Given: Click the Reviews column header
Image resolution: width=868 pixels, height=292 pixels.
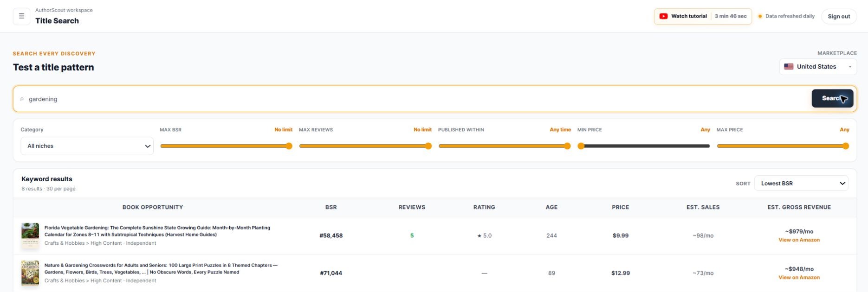Looking at the screenshot, I should 412,207.
